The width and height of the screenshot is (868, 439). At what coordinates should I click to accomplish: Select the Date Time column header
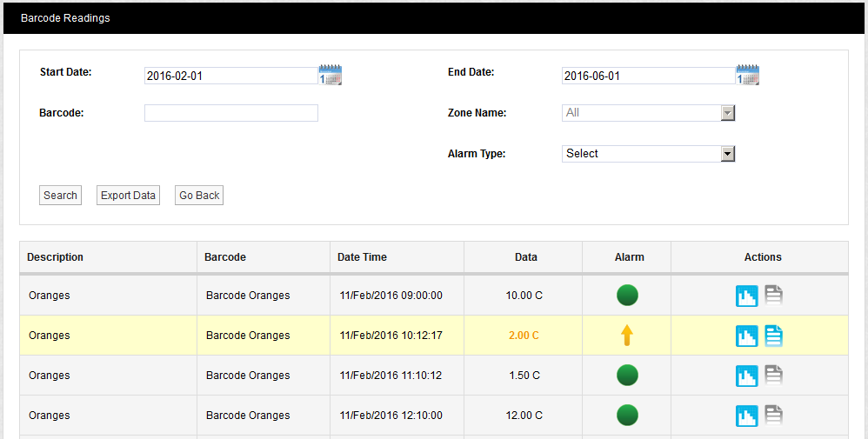363,257
